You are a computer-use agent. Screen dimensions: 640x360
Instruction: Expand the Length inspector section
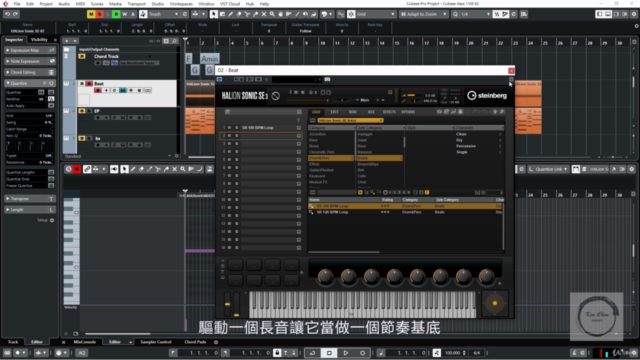point(29,210)
